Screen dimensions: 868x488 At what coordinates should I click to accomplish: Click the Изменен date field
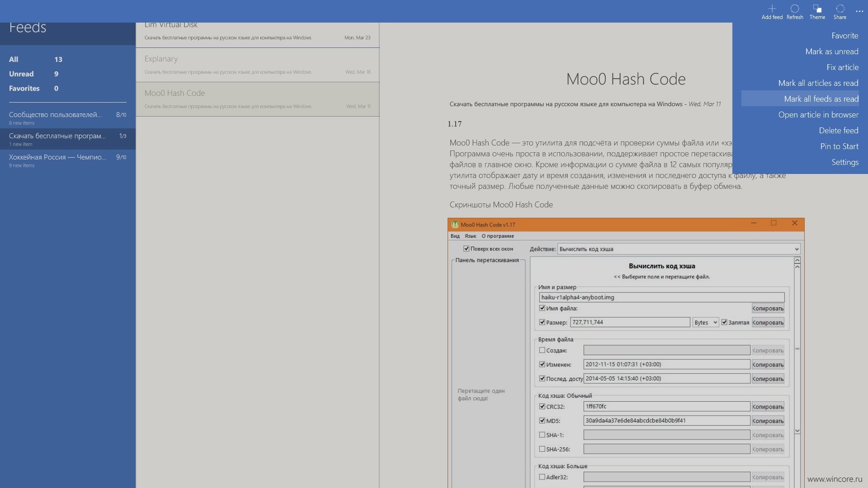click(x=667, y=364)
